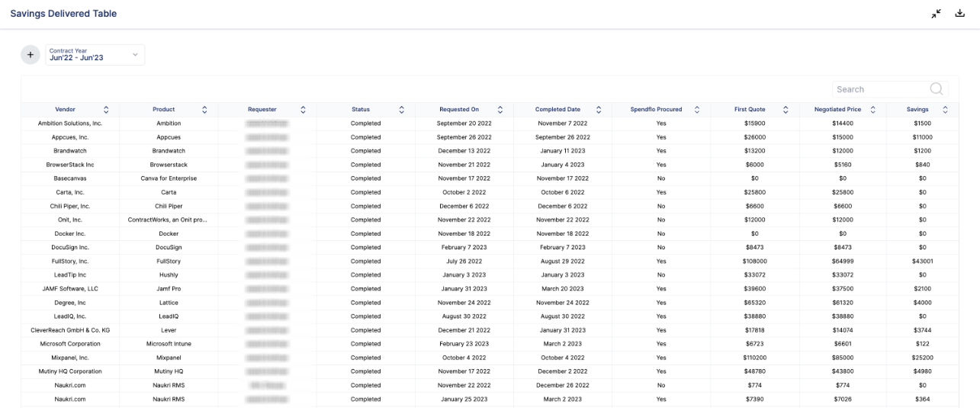Click the search magnifier icon

pyautogui.click(x=937, y=89)
